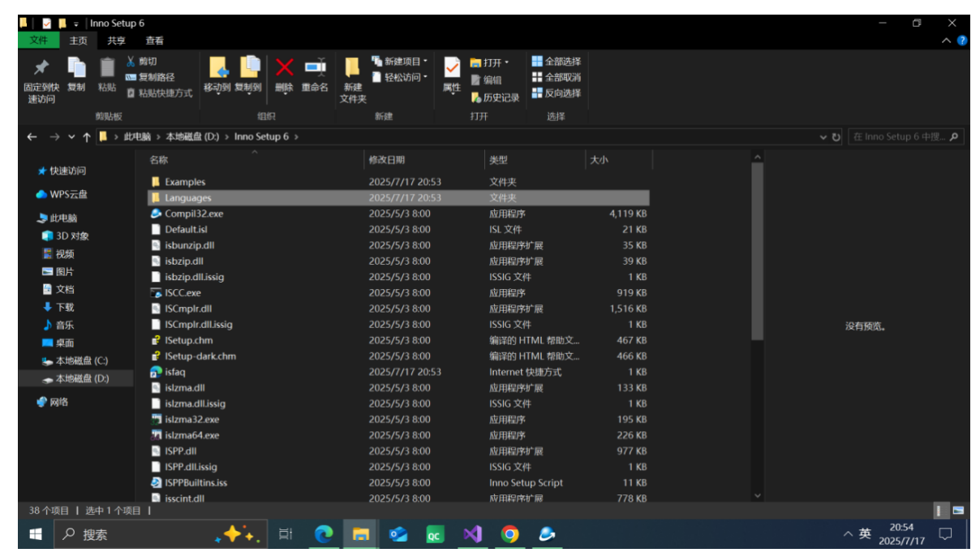Click Copy path (复制路径)
Image resolution: width=980 pixels, height=557 pixels.
150,77
